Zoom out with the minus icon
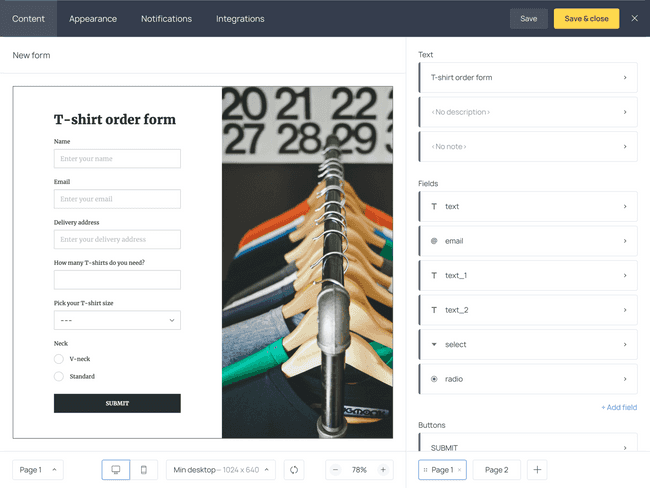Image resolution: width=650 pixels, height=488 pixels. [335, 470]
